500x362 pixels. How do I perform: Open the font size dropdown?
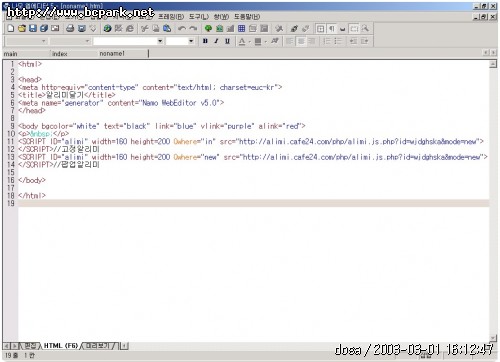point(191,41)
